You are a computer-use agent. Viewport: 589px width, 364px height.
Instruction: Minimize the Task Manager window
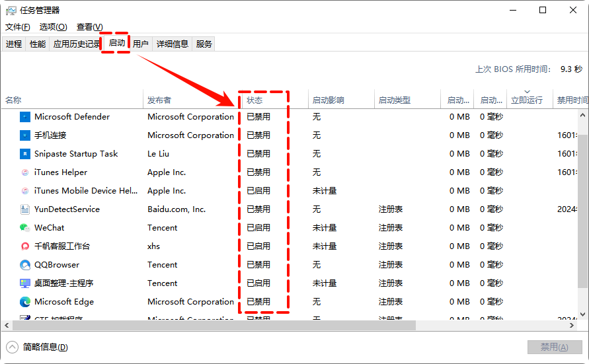(513, 10)
